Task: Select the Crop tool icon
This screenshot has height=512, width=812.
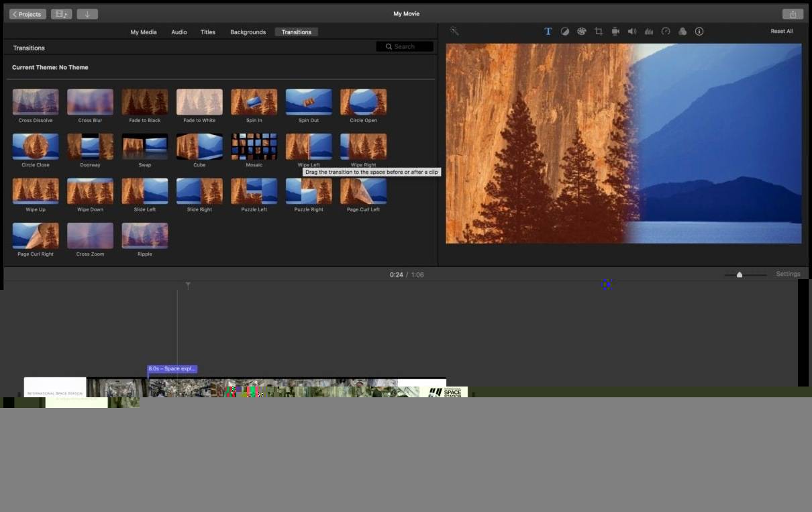Action: tap(598, 32)
